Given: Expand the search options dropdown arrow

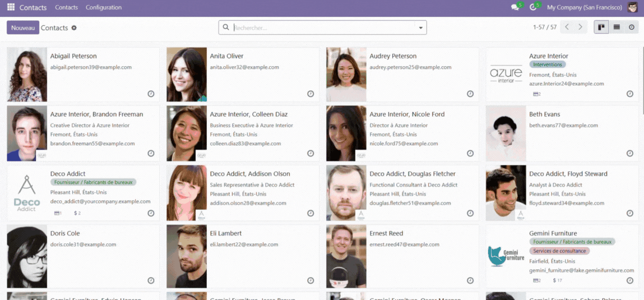Looking at the screenshot, I should tap(420, 27).
